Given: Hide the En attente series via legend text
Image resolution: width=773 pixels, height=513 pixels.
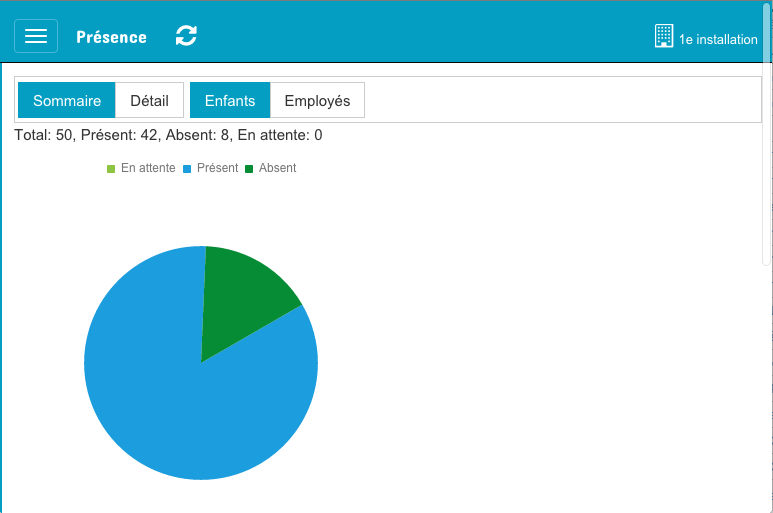Looking at the screenshot, I should coord(148,168).
